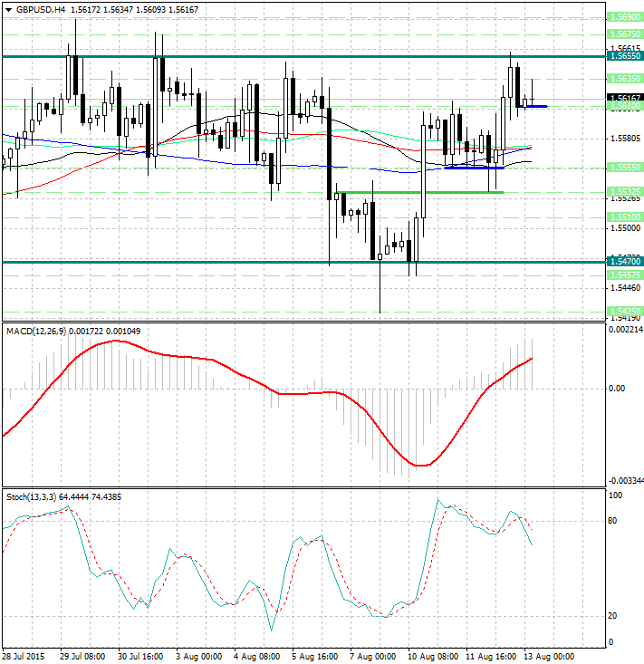Viewport: 644px width, 664px height.
Task: Click the 1.55325 green price label
Action: click(x=624, y=192)
